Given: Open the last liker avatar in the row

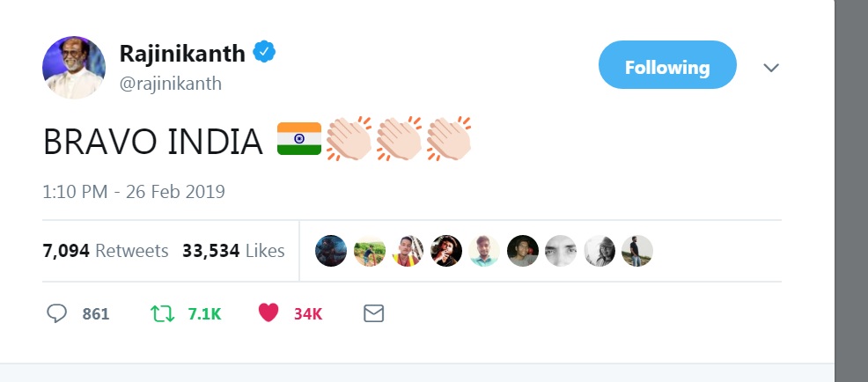Looking at the screenshot, I should tap(637, 251).
